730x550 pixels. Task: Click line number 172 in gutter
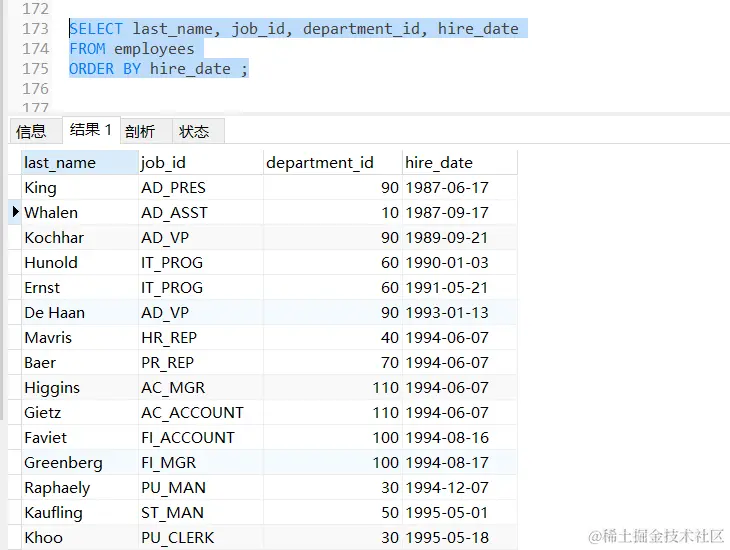[35, 8]
